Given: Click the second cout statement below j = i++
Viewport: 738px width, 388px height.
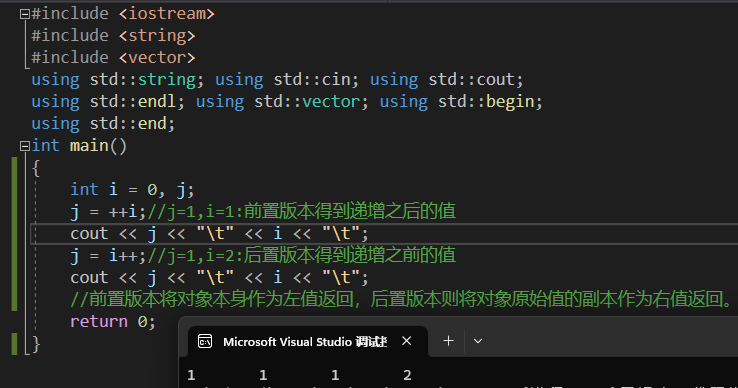Looking at the screenshot, I should point(219,278).
